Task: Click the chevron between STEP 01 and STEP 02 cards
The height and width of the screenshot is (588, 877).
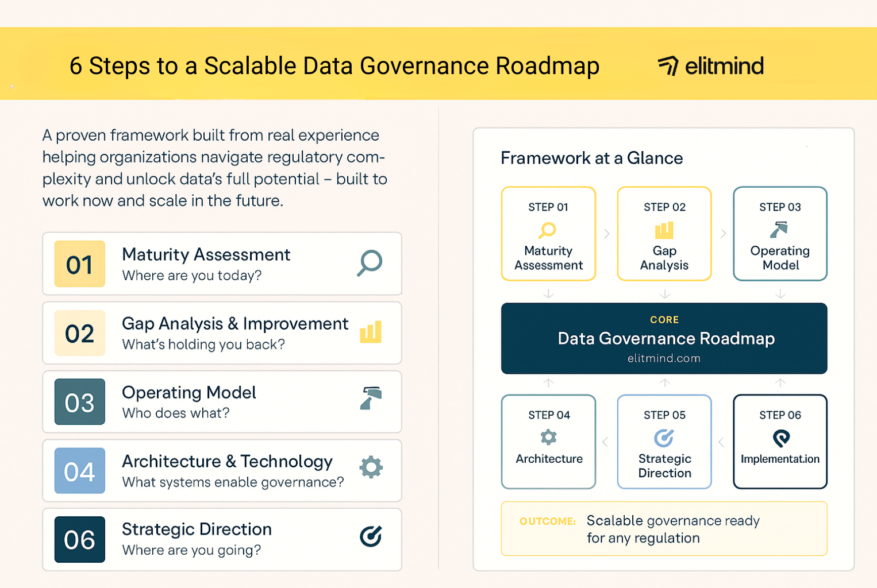Action: pyautogui.click(x=607, y=234)
